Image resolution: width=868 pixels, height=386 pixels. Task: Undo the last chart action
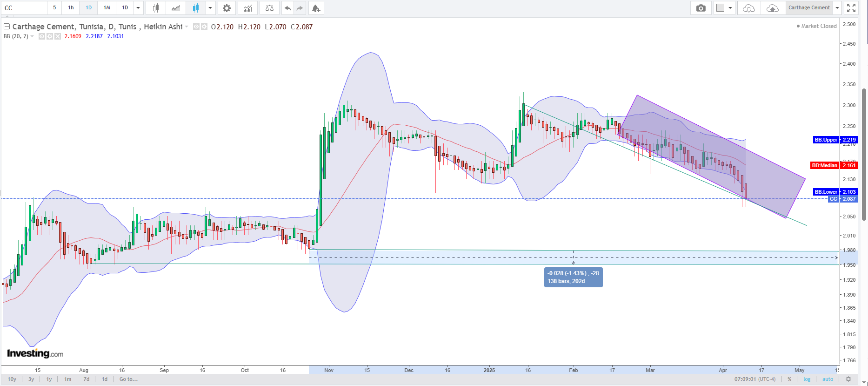287,8
